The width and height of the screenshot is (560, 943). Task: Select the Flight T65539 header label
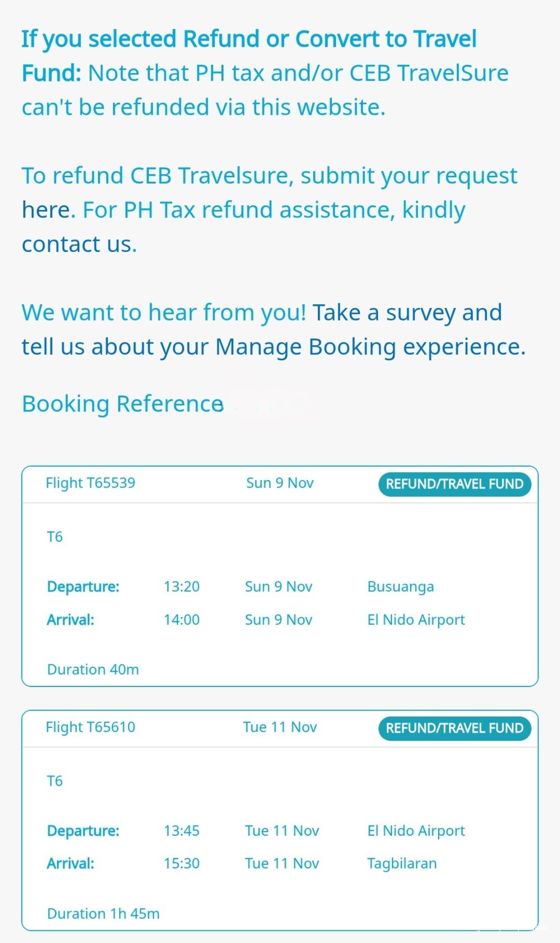coord(91,483)
